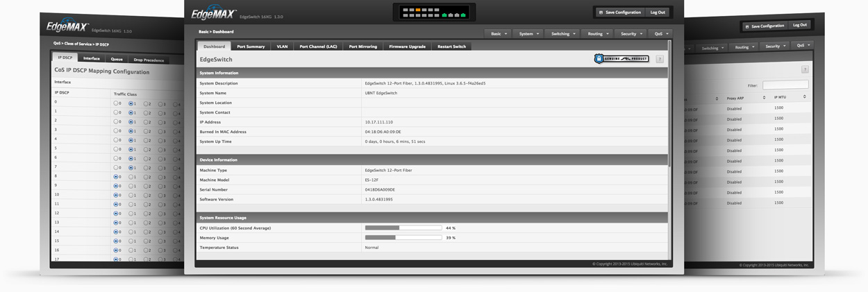Expand the Switching dropdown menu
Screen dimensions: 868x292
click(563, 33)
